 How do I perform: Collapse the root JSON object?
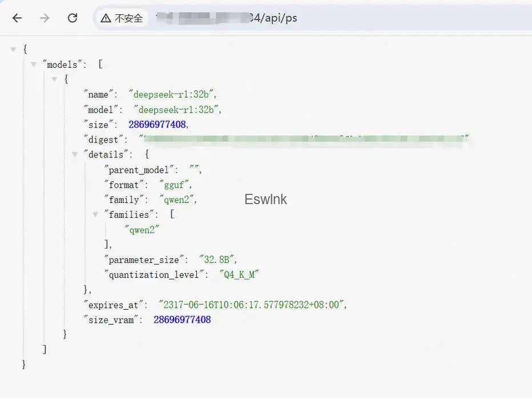[x=13, y=50]
